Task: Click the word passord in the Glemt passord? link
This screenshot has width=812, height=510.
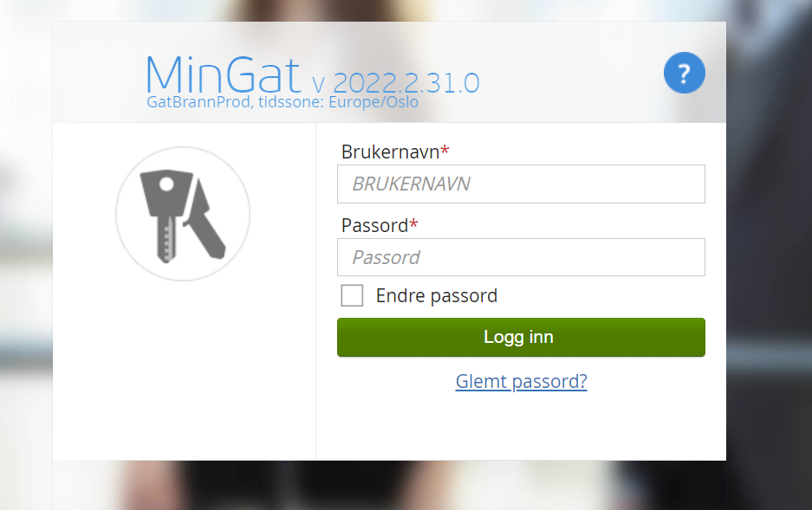Action: pos(549,382)
